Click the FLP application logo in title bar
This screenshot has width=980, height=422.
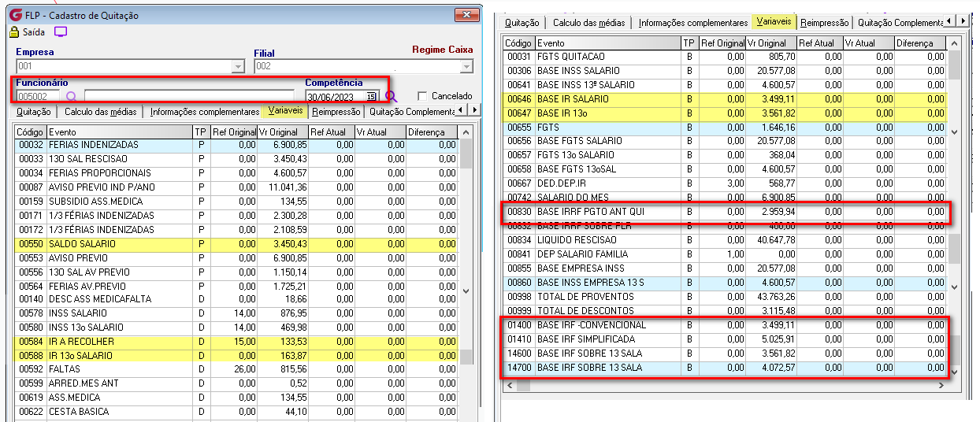tap(14, 15)
